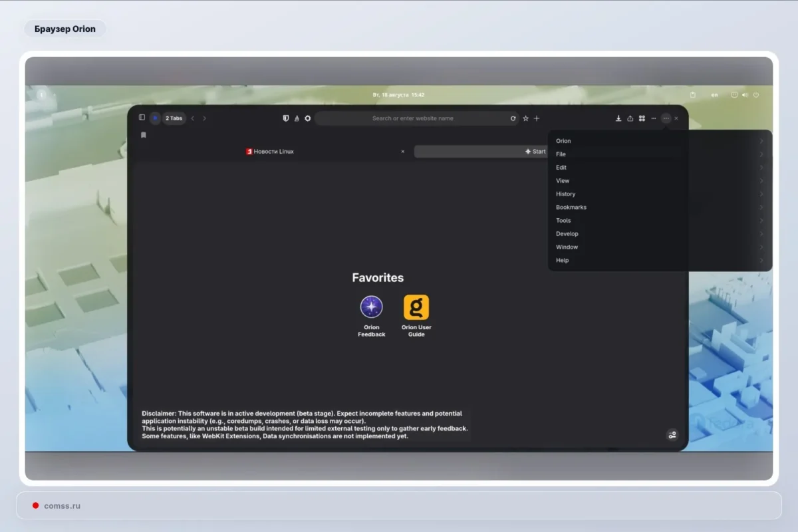Toggle the sidebar panel icon
Viewport: 798px width, 532px height.
tap(142, 118)
